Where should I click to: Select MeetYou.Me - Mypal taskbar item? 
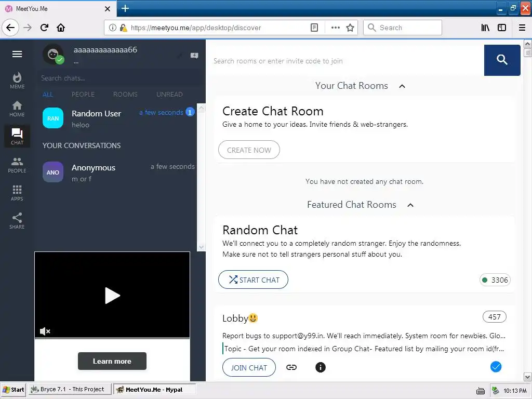point(154,390)
